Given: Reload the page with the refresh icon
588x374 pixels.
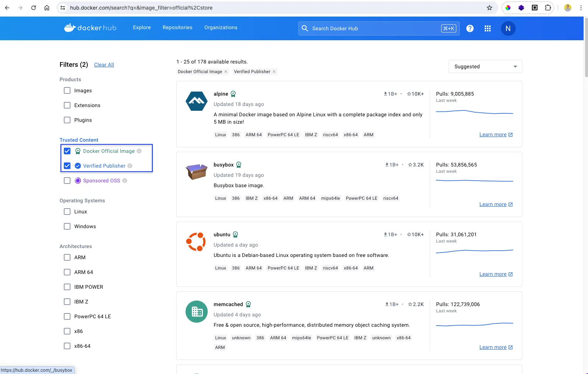Looking at the screenshot, I should [x=34, y=8].
